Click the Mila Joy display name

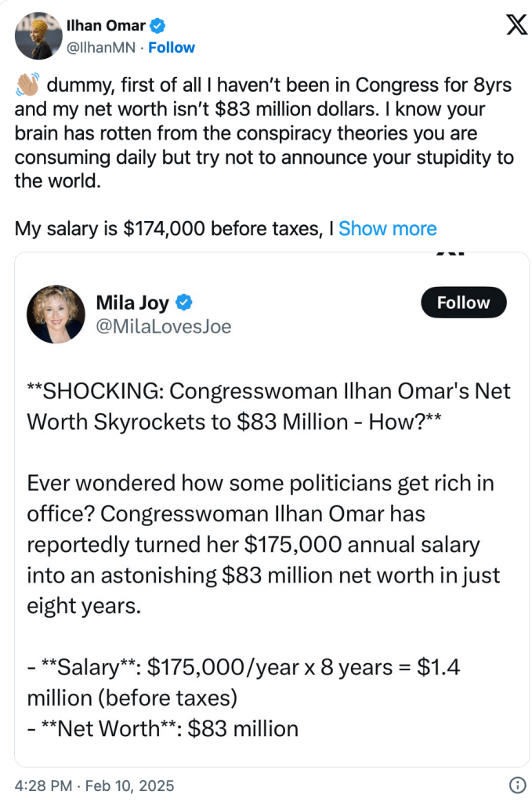click(132, 303)
